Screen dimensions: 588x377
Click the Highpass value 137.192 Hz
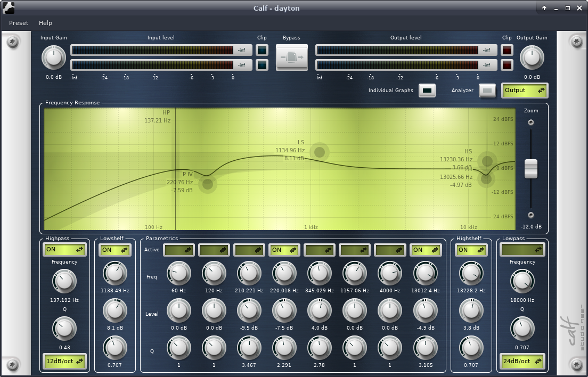coord(64,300)
